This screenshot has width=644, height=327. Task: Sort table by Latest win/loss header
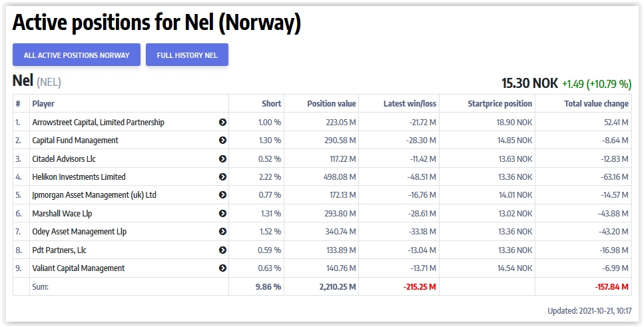410,104
